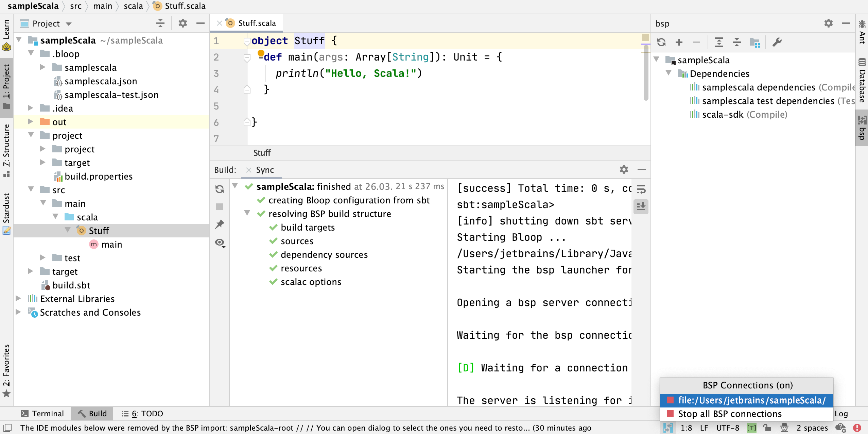Toggle soft-wrap in build output

tap(641, 189)
